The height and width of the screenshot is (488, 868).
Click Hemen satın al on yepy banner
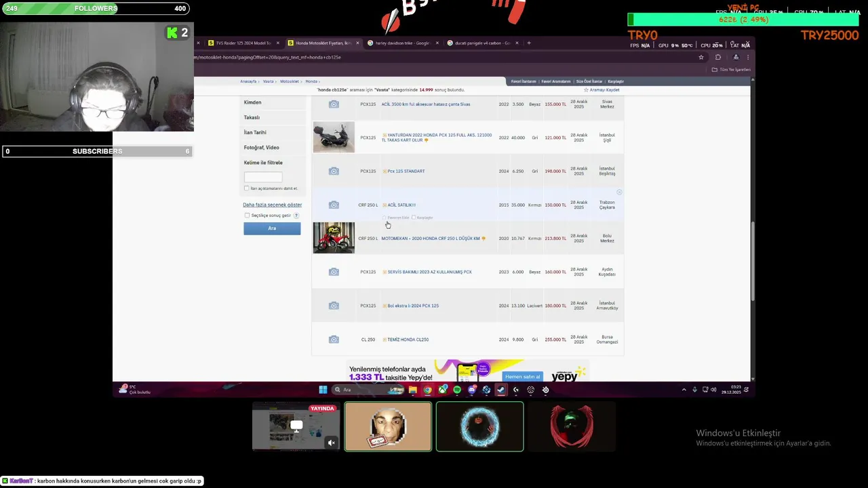pyautogui.click(x=522, y=376)
